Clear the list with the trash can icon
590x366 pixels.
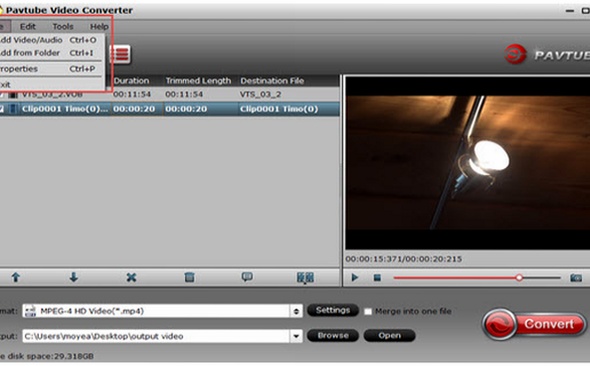[x=189, y=278]
